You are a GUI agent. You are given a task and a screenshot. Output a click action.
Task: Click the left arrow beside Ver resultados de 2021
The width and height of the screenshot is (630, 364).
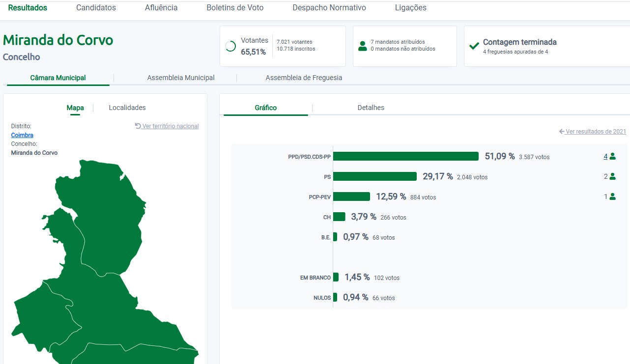(x=562, y=132)
